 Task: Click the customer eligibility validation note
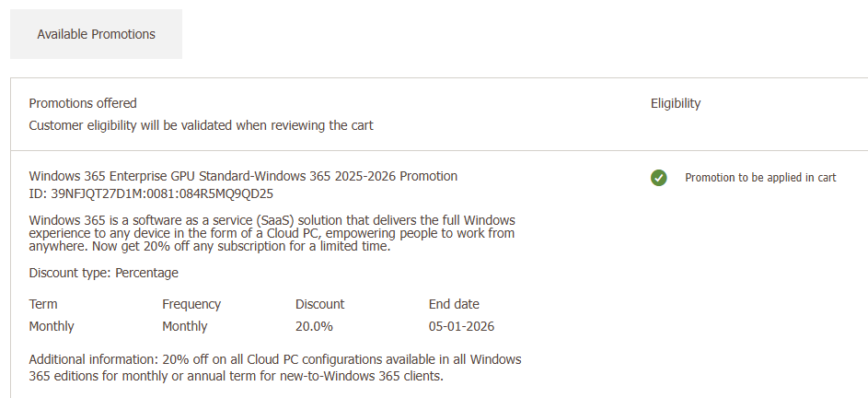point(201,125)
